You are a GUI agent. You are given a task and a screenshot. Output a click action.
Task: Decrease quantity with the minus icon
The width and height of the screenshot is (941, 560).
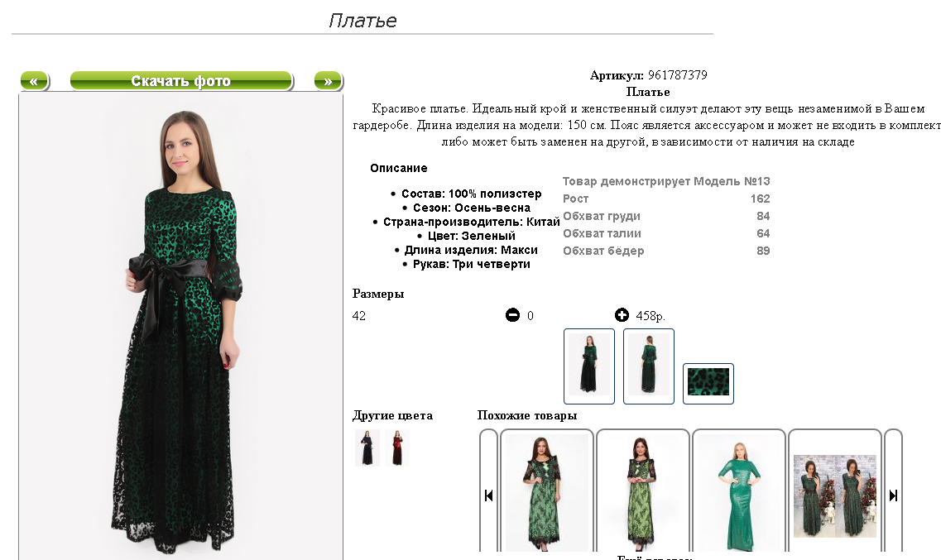coord(512,315)
